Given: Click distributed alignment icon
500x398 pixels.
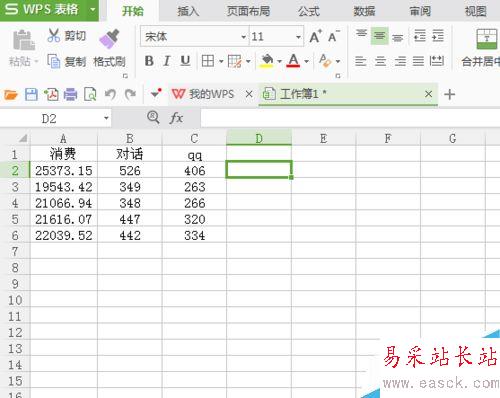Looking at the screenshot, I should coord(437,61).
